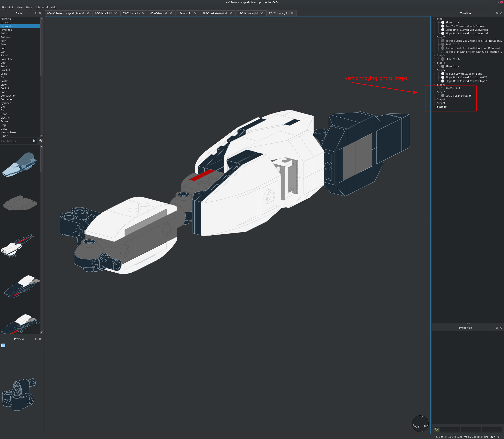Undock the Parts panel

pos(36,13)
